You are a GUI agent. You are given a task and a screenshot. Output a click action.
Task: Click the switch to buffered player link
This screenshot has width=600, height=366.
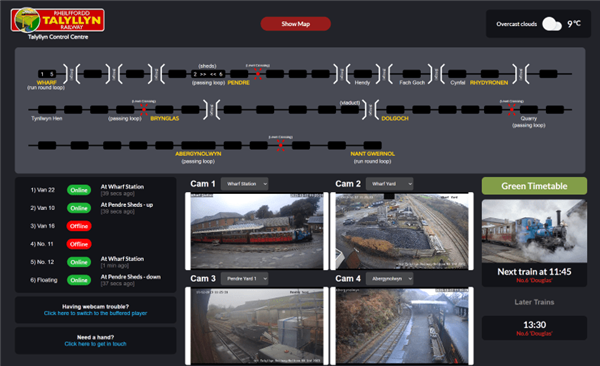tap(95, 313)
